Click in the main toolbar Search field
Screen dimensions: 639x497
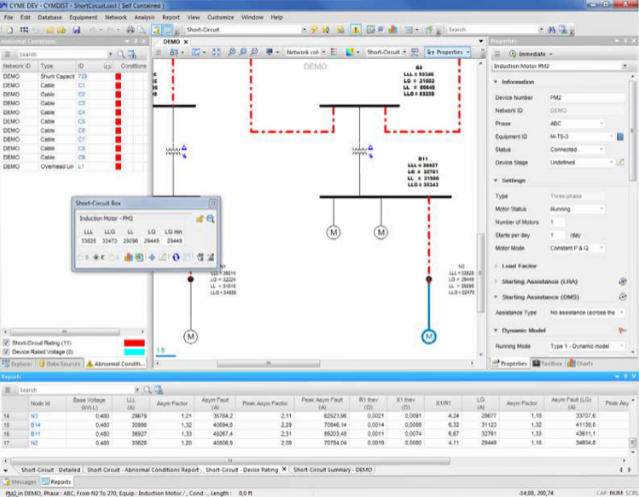pyautogui.click(x=492, y=30)
